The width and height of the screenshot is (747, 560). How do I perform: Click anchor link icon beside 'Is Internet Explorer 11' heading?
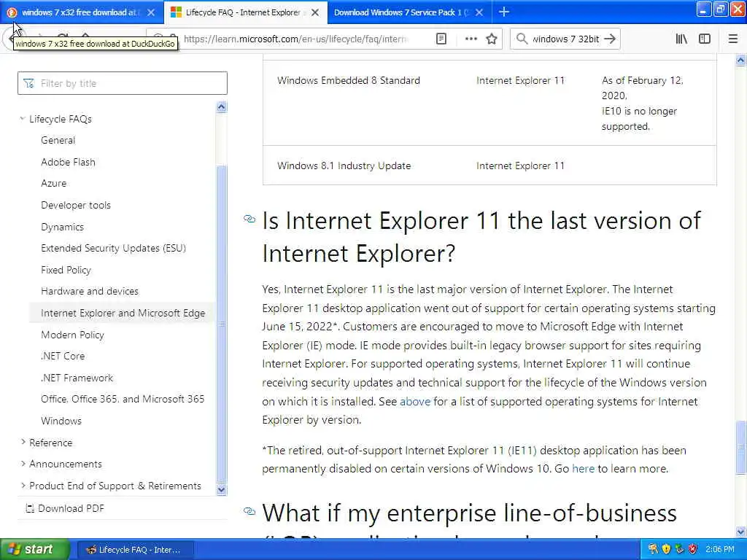tap(249, 219)
